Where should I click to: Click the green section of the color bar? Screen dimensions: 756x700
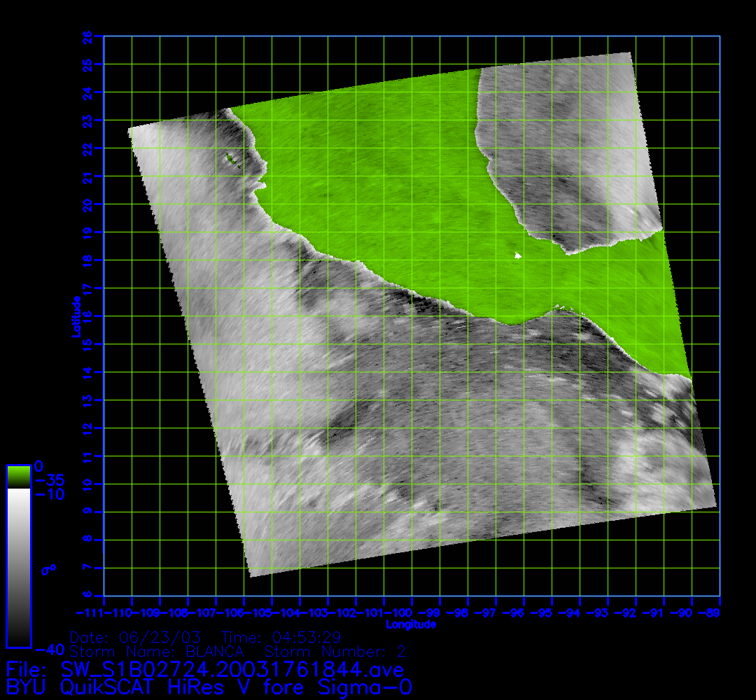[18, 476]
